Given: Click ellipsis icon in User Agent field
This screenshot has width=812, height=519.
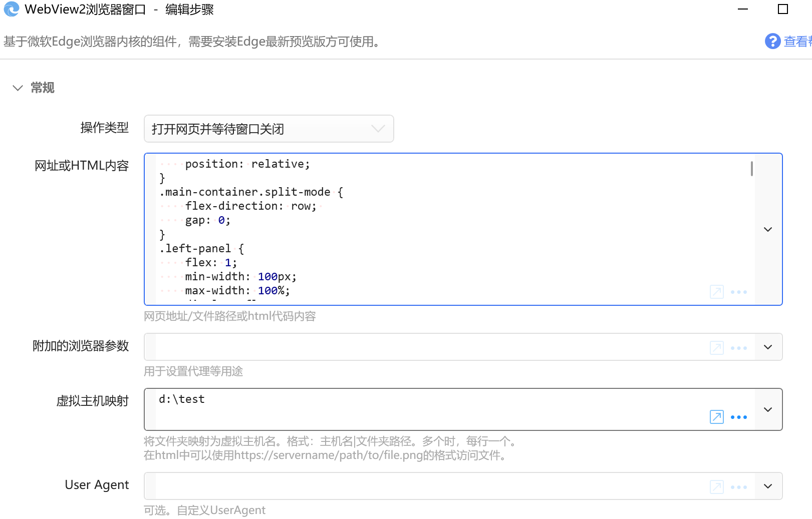Looking at the screenshot, I should pos(739,487).
